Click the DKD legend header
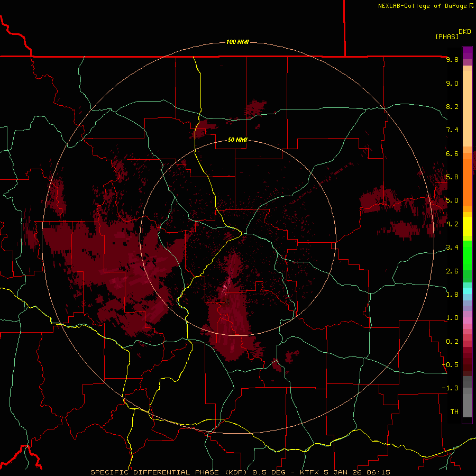The width and height of the screenshot is (476, 476). pyautogui.click(x=465, y=32)
